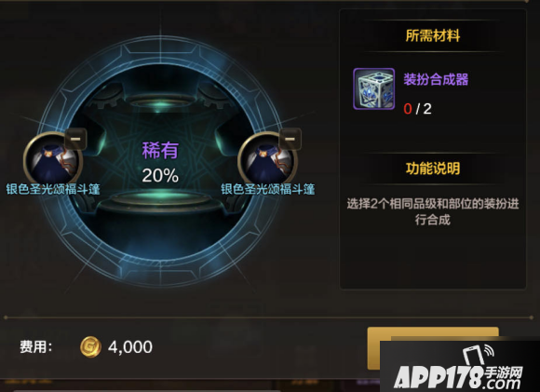Screen dimensions: 540x392
Task: Remove left cloak with minus button
Action: pos(75,139)
